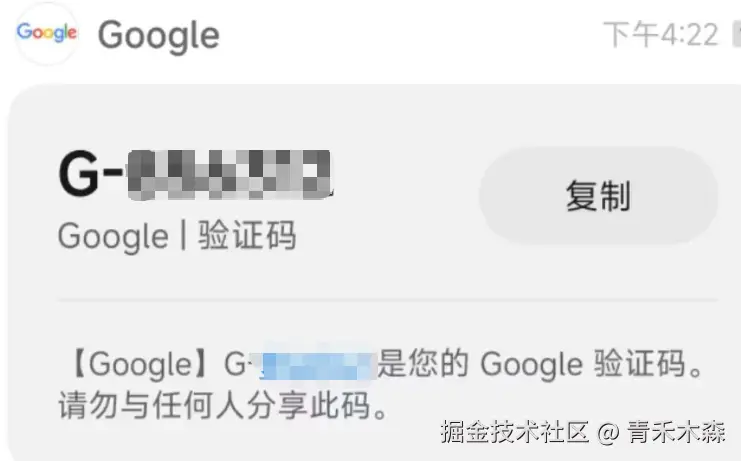Copy the code with the 复制 button
This screenshot has height=461, width=741.
pyautogui.click(x=598, y=196)
